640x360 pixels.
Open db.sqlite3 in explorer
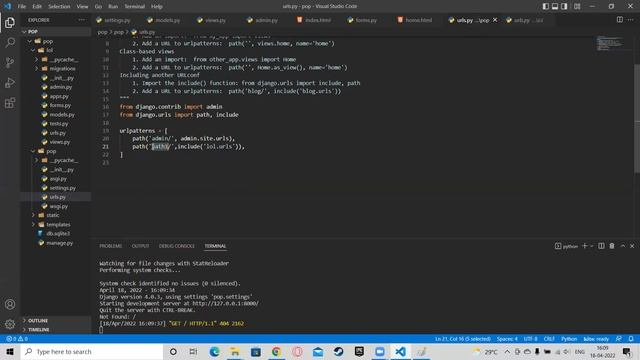coord(56,233)
